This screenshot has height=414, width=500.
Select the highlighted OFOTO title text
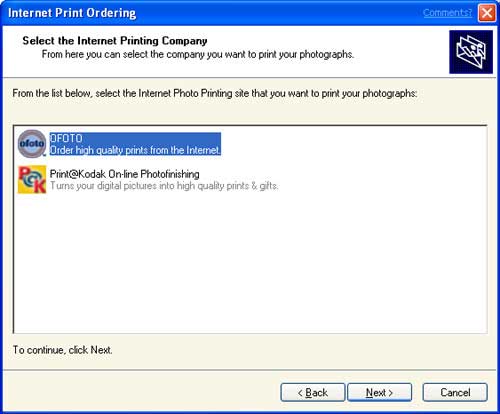pyautogui.click(x=66, y=138)
